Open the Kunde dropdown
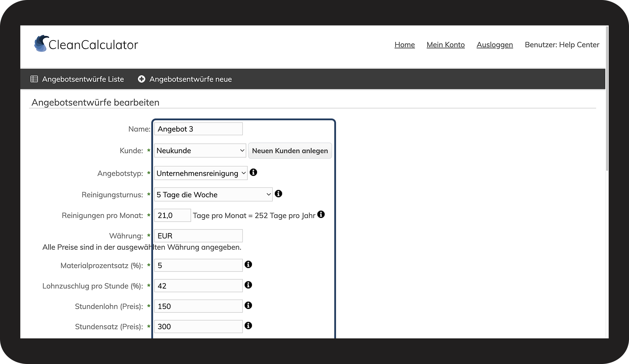This screenshot has height=364, width=629. [200, 151]
